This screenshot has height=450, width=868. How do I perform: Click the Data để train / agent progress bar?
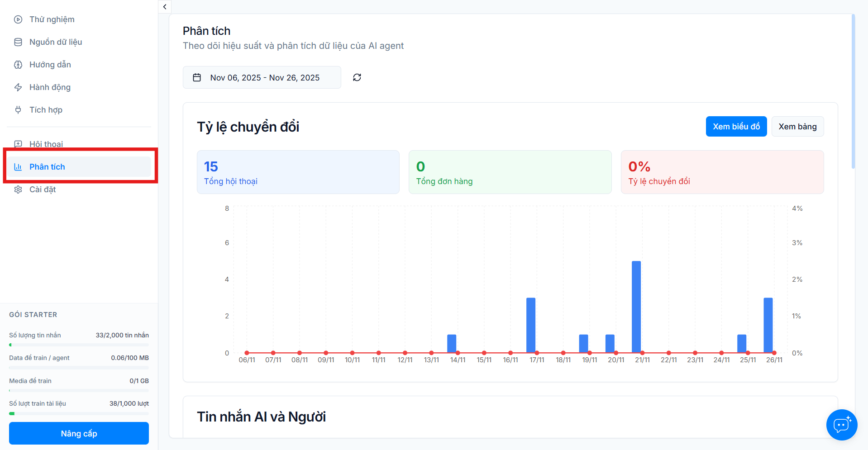[x=79, y=368]
